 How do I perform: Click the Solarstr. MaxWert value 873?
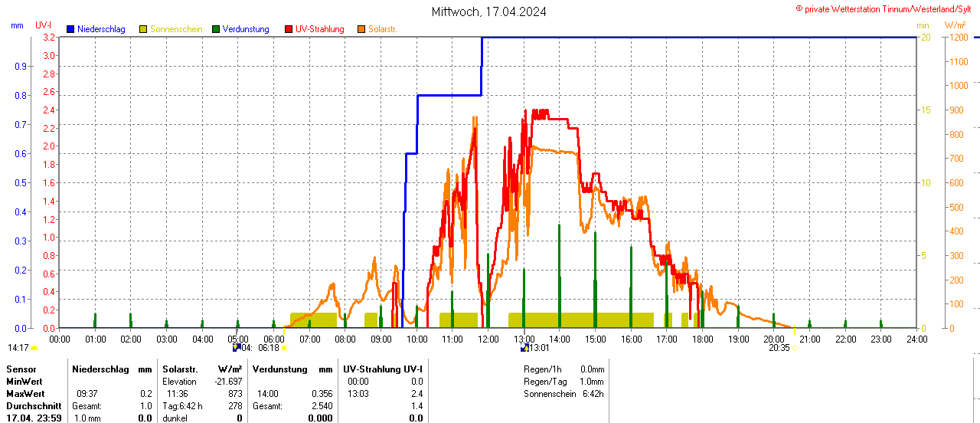point(235,394)
